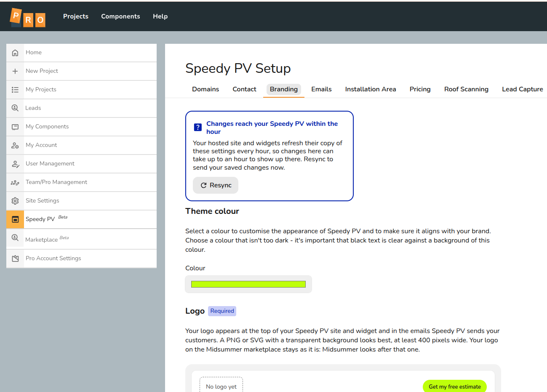Open Team/Pro Management in the sidebar

pyautogui.click(x=82, y=182)
